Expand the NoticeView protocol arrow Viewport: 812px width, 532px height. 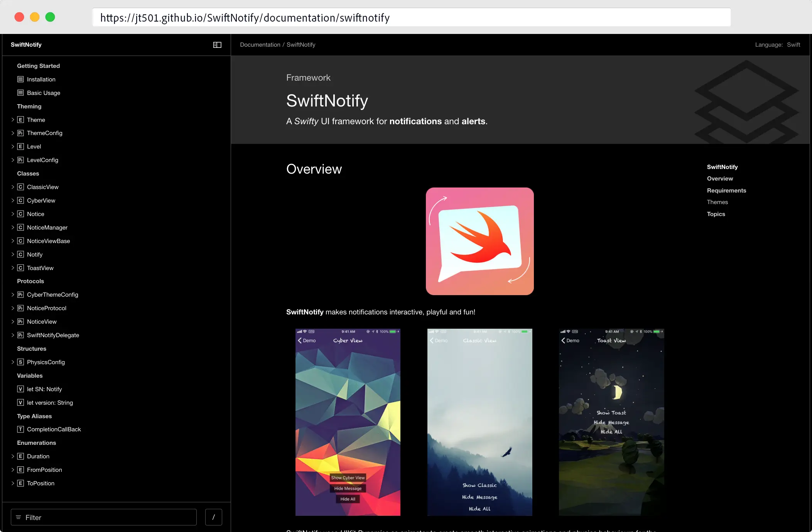[x=13, y=321]
